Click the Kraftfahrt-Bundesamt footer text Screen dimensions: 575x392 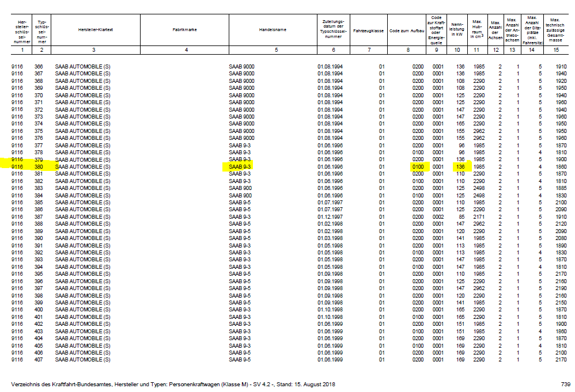coord(173,385)
